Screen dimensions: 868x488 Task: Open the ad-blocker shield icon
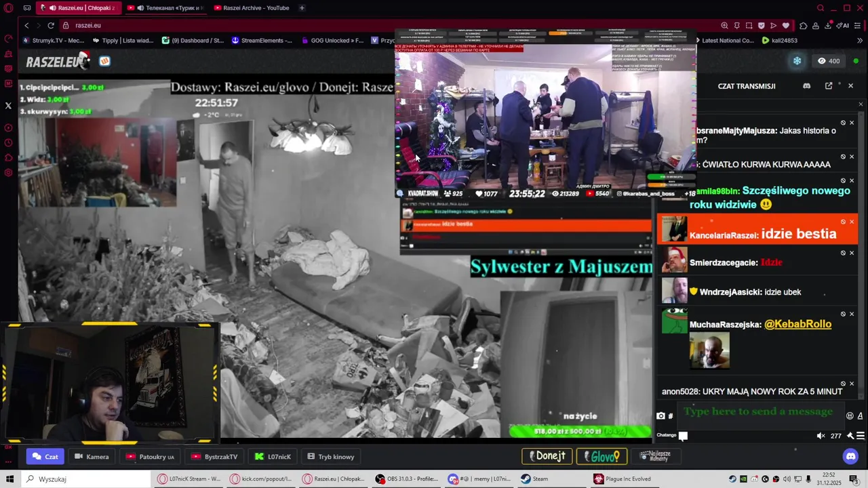762,25
